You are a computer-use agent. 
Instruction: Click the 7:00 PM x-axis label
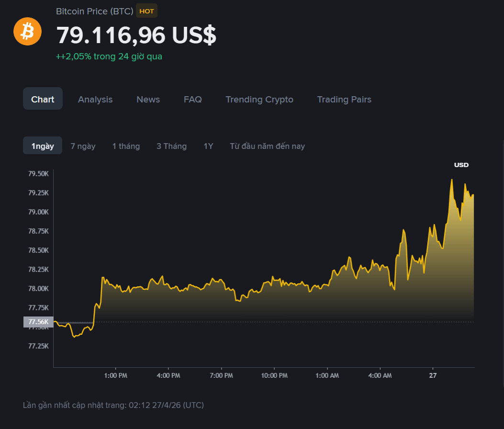click(222, 376)
